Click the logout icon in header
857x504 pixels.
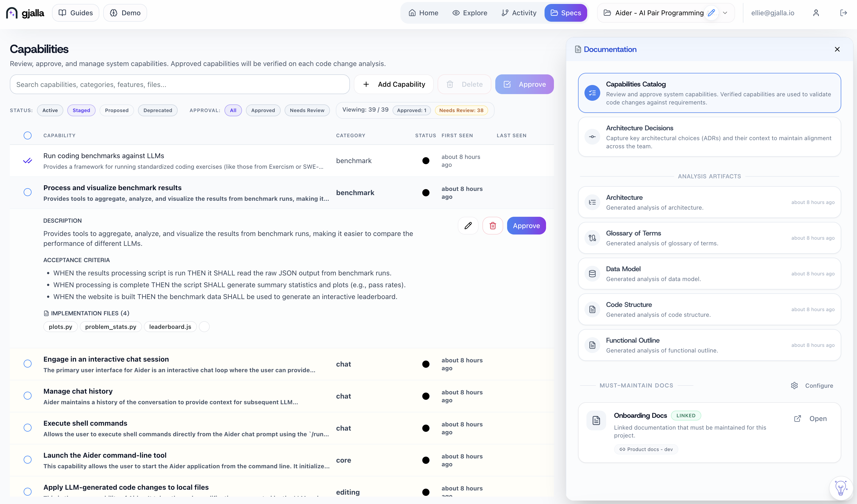coord(843,13)
